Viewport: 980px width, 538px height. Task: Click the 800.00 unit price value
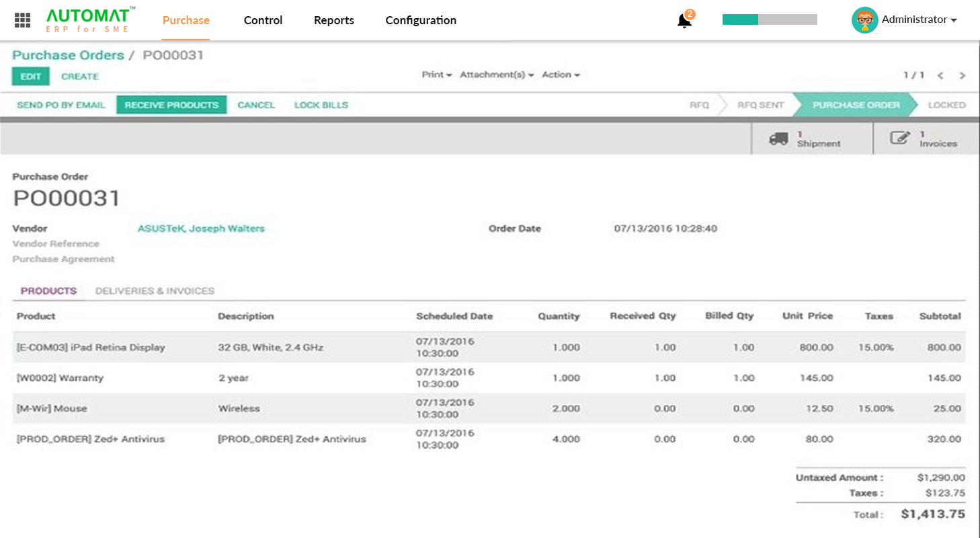pyautogui.click(x=817, y=348)
